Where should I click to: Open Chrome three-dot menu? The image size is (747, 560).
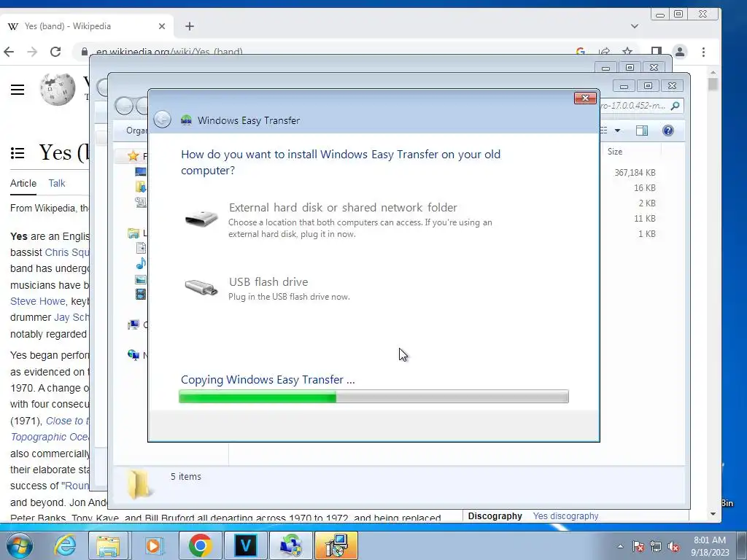pos(704,52)
